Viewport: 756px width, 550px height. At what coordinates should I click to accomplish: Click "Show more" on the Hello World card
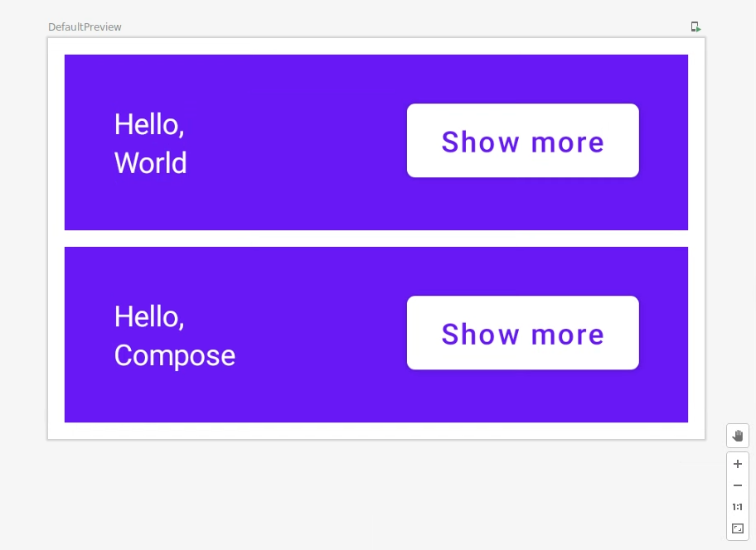pyautogui.click(x=522, y=141)
